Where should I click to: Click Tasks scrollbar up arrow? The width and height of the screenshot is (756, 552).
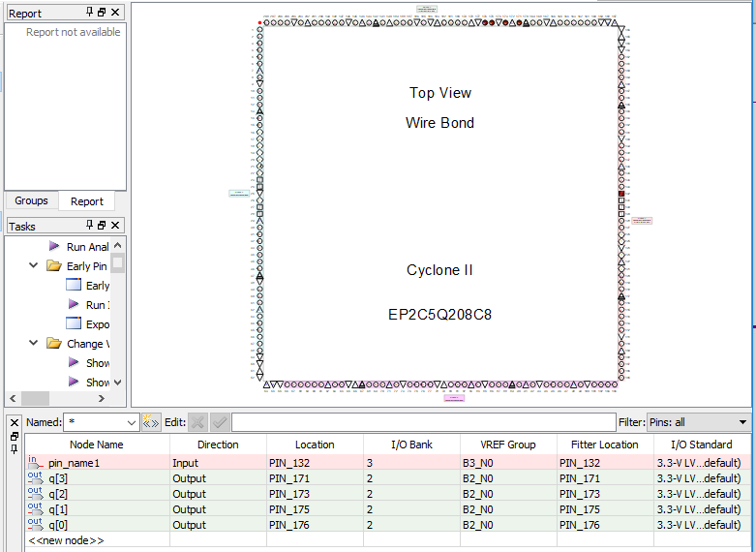click(x=118, y=245)
